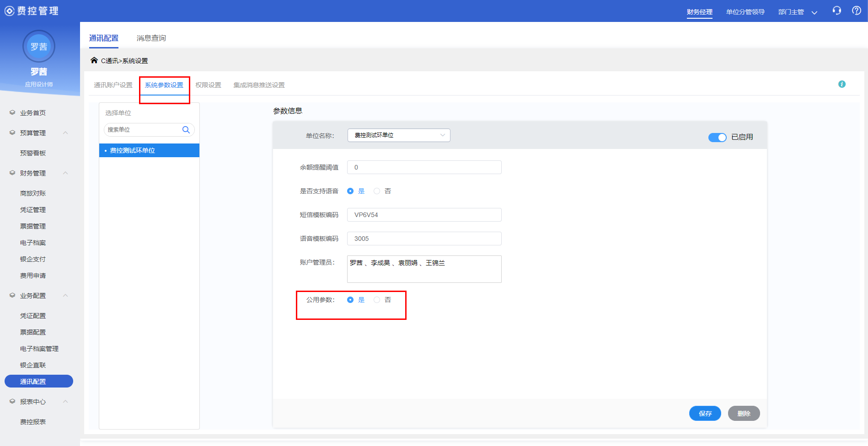Click the search magnifier in unit search

tap(186, 130)
